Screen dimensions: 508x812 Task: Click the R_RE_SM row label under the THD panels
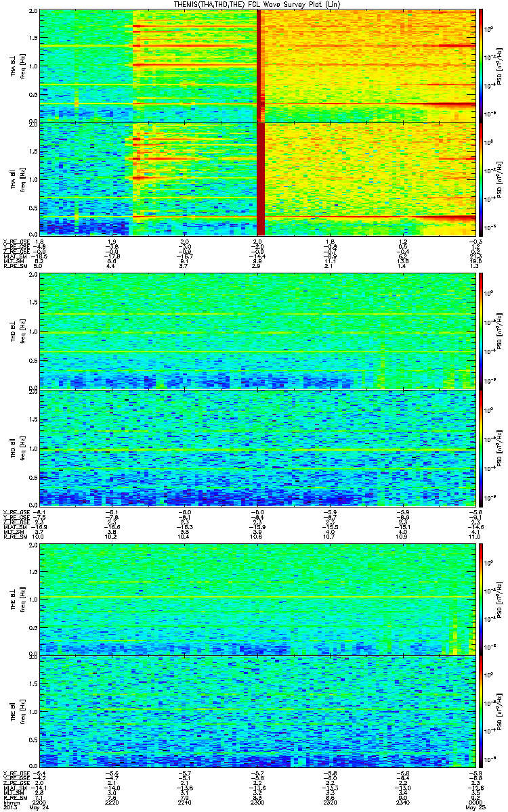click(16, 538)
